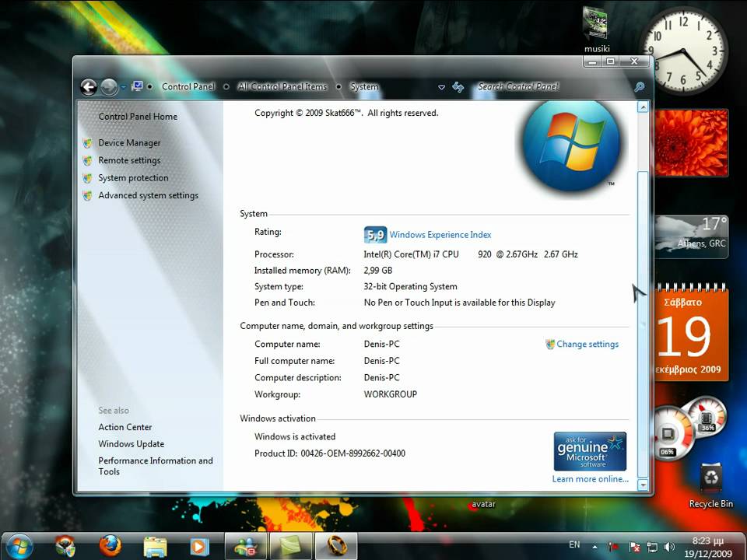Screen dimensions: 747x560
Task: Click the CPU meter gadget
Action: [x=691, y=428]
